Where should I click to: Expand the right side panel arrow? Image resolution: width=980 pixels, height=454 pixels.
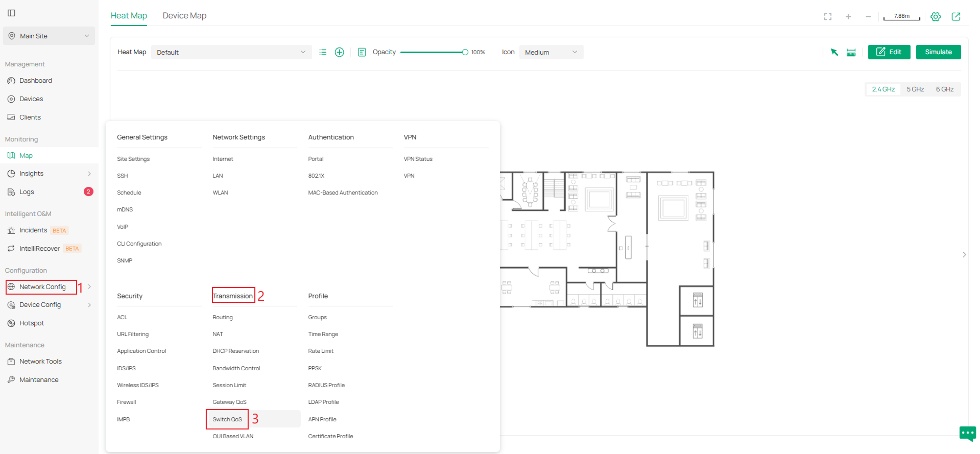[x=964, y=255]
